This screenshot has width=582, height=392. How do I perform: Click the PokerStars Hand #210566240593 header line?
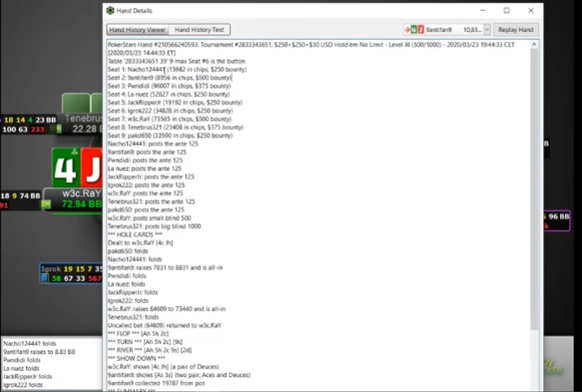click(x=311, y=45)
